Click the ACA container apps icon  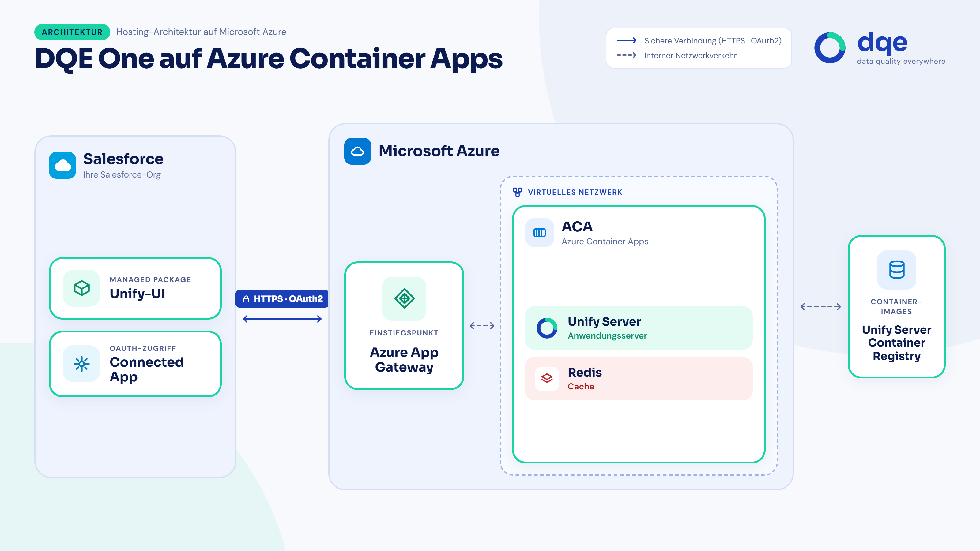pyautogui.click(x=539, y=233)
